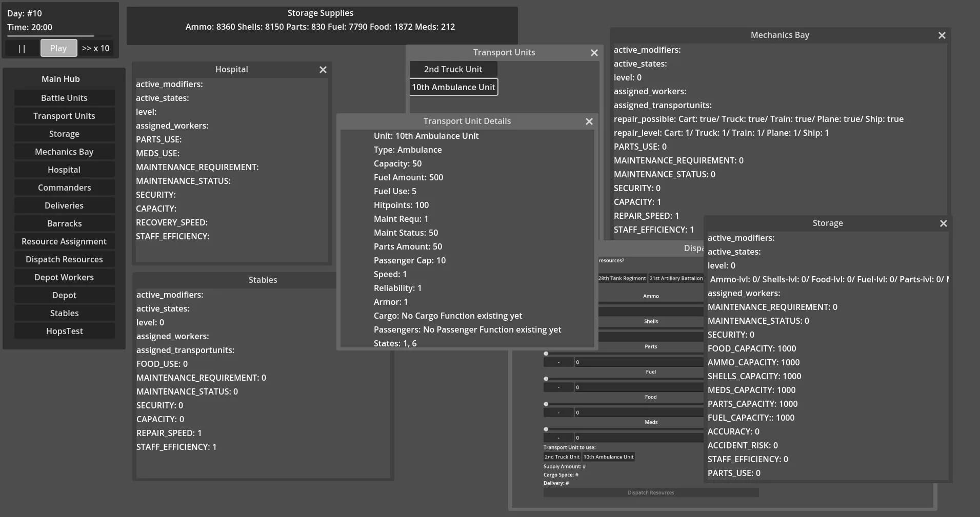The image size is (980, 517).
Task: Close the Storage window
Action: click(x=944, y=223)
